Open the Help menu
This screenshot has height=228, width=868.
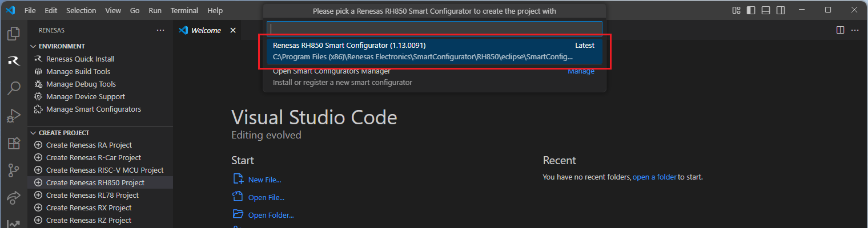tap(215, 10)
